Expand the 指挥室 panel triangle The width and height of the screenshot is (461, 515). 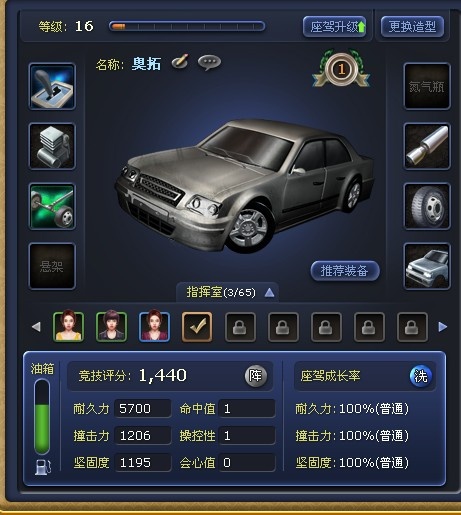tap(269, 293)
